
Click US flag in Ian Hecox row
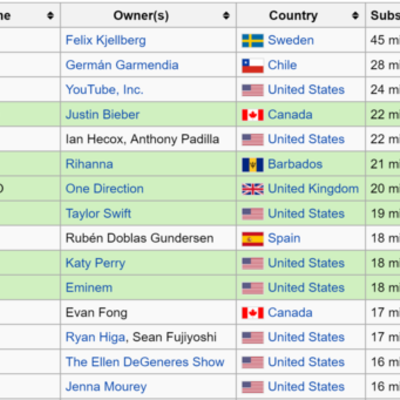(253, 139)
